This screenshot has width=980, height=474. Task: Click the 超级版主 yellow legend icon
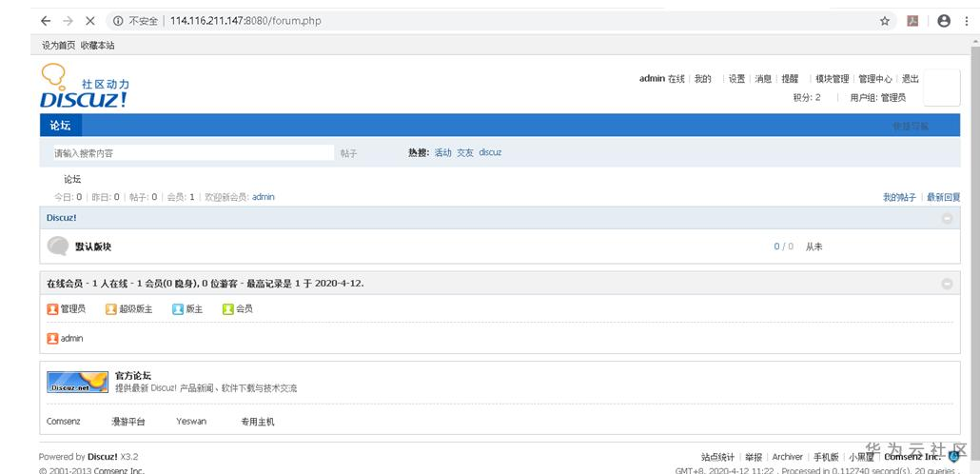111,308
